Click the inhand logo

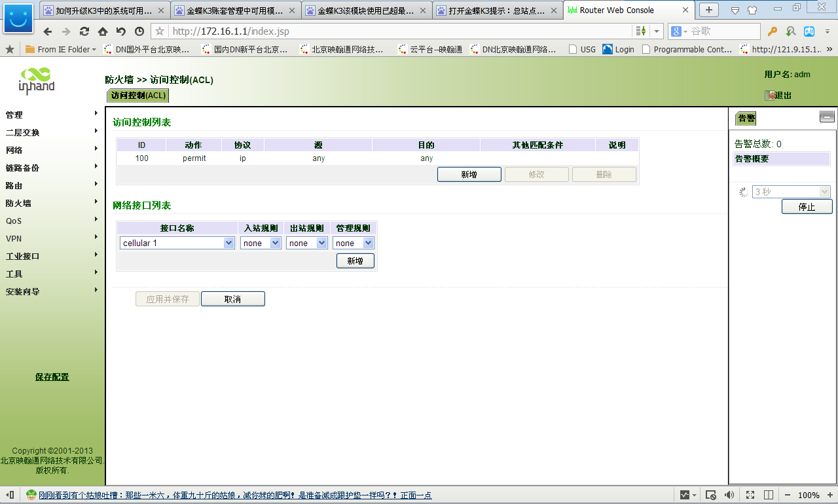pos(36,81)
